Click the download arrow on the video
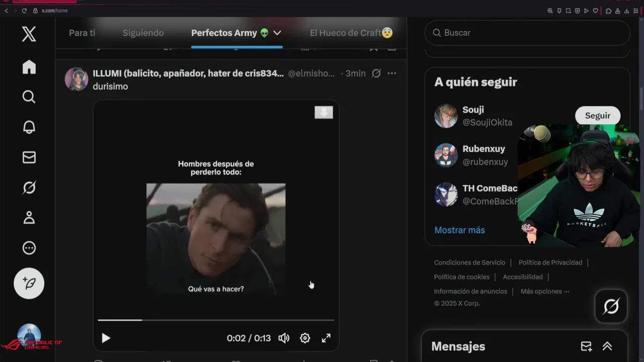Viewport: 644px width, 362px height. pos(324,112)
